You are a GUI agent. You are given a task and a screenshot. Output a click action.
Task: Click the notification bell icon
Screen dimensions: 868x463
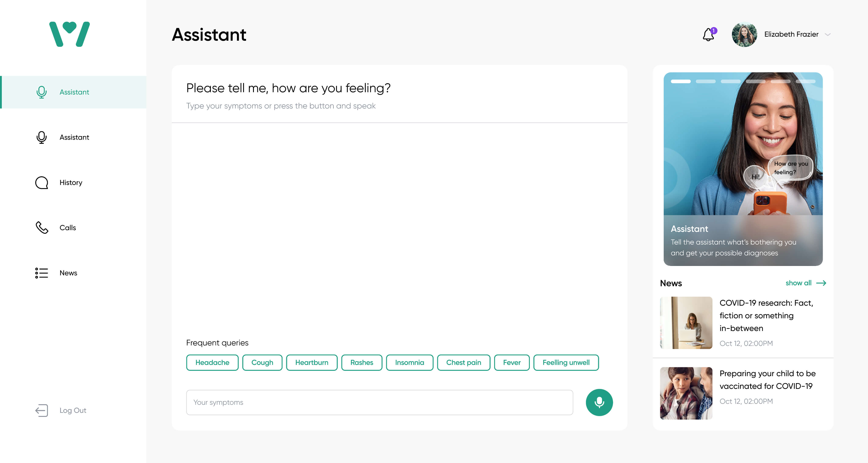coord(708,34)
